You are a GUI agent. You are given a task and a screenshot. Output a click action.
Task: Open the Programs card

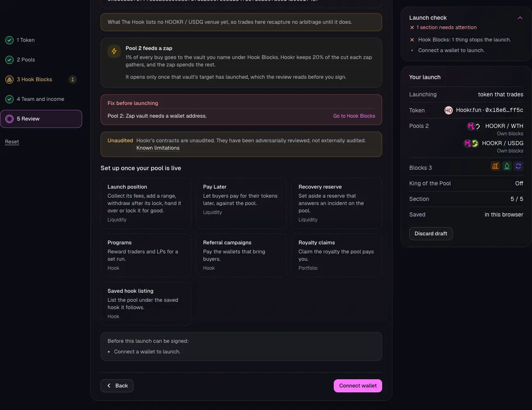click(x=146, y=255)
